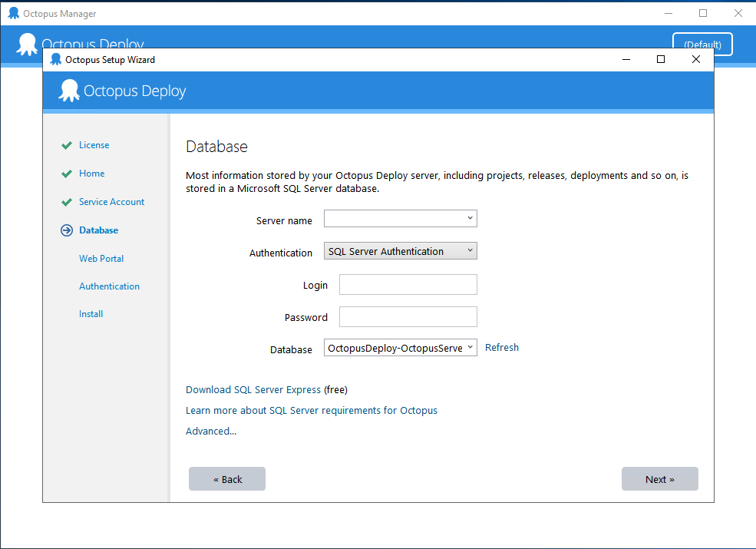Click the Octopus Manager title bar icon
This screenshot has width=756, height=549.
tap(14, 14)
